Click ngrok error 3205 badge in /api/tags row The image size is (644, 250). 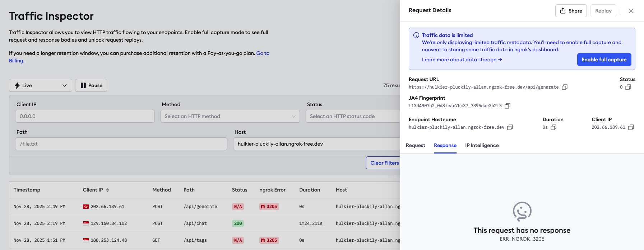point(269,240)
